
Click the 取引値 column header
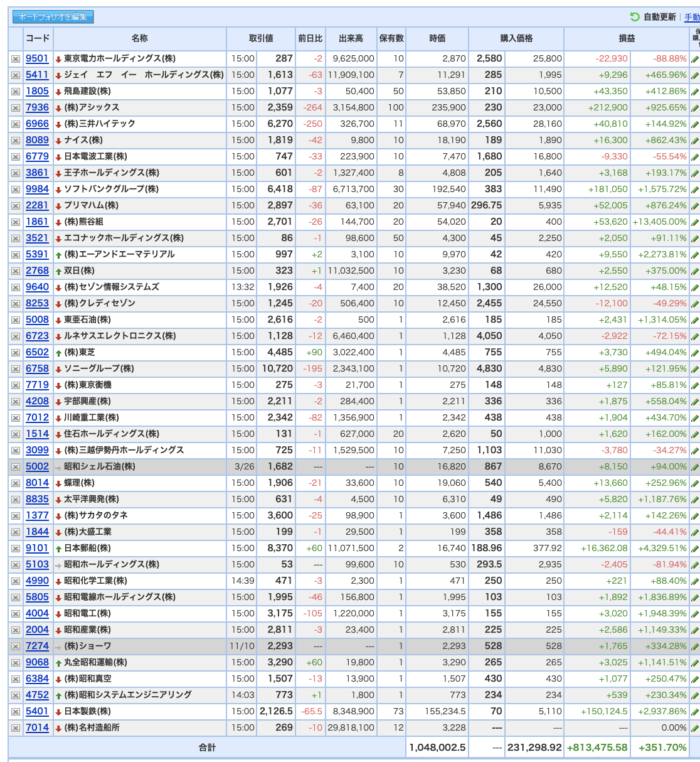click(261, 38)
